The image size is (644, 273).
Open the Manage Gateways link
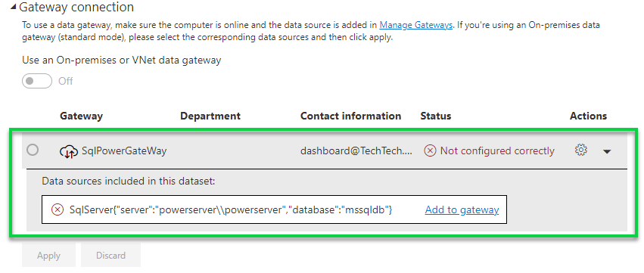click(x=415, y=25)
